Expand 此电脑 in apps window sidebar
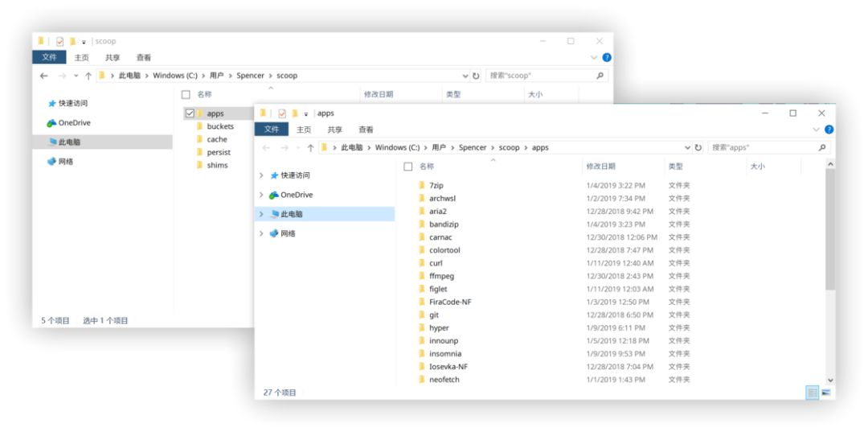 coord(261,214)
